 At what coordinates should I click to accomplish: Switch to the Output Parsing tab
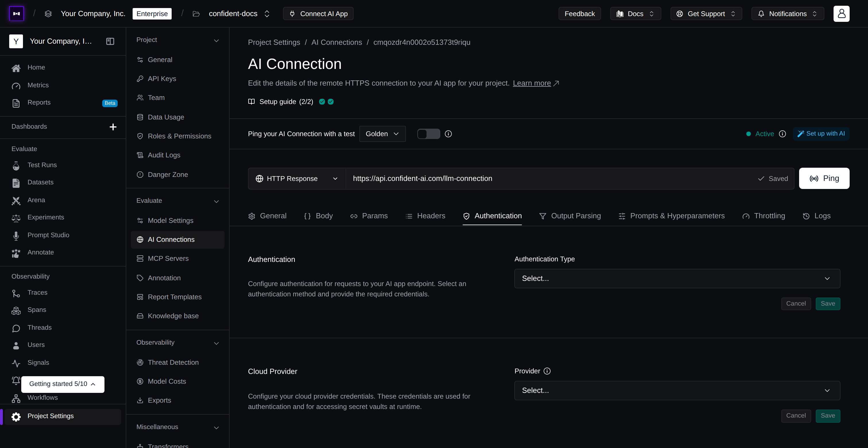[570, 216]
